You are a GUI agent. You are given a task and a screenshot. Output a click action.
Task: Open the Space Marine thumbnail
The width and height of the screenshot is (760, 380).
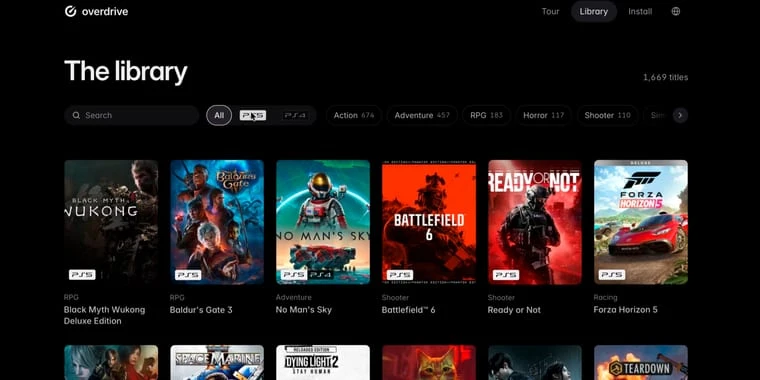tap(217, 363)
